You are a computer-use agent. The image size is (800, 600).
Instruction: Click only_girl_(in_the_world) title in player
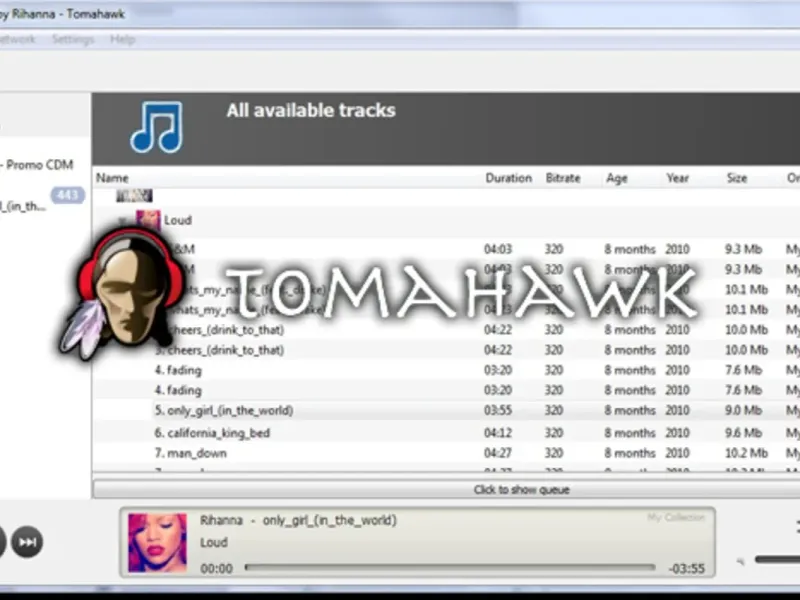[x=330, y=520]
